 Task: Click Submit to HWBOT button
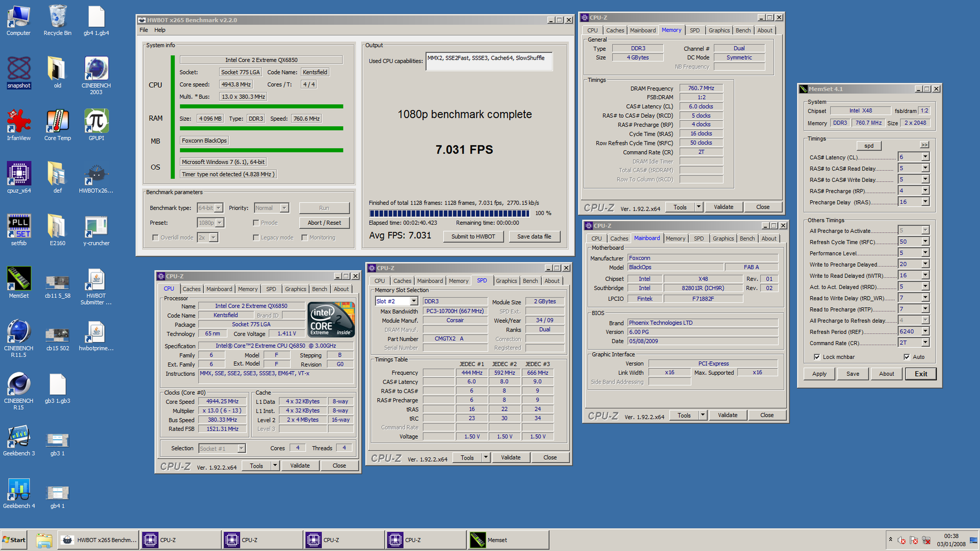pos(473,237)
